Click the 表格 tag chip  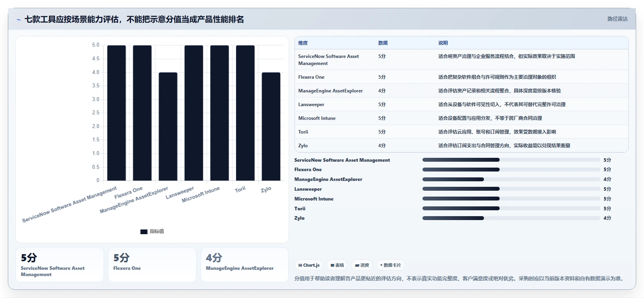337,265
